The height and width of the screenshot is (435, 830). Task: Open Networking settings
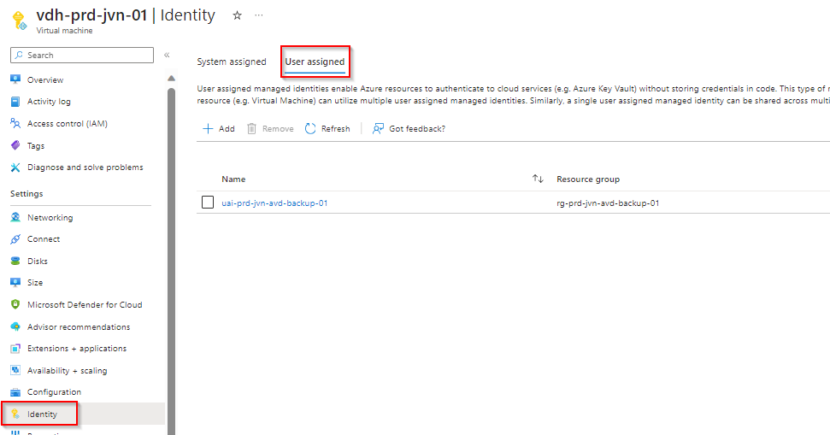(x=50, y=218)
